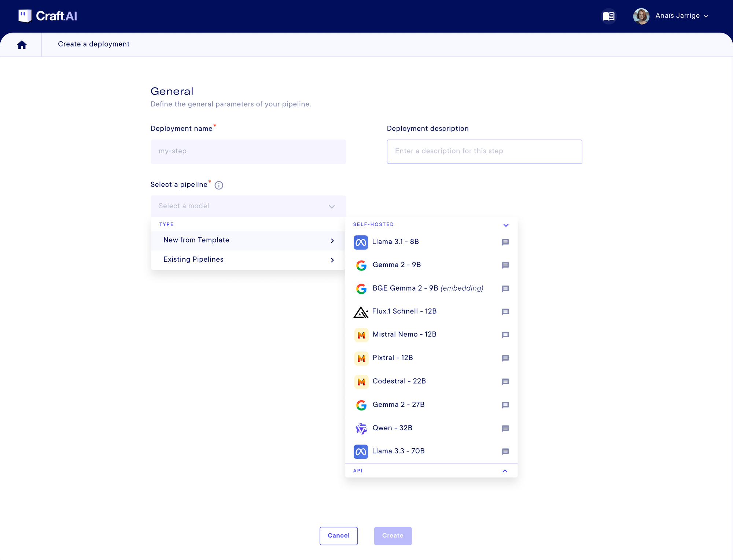Expand Existing Pipelines arrow
The image size is (733, 560).
[x=332, y=260]
